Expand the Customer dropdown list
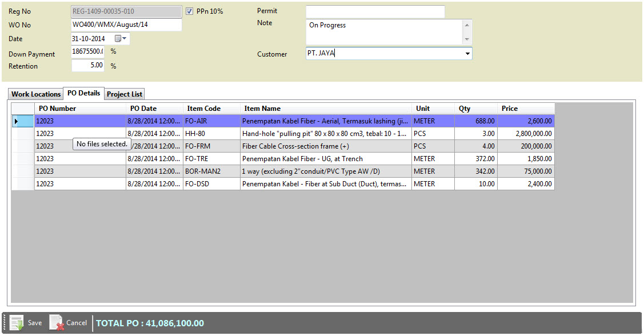The image size is (644, 336). (x=467, y=54)
